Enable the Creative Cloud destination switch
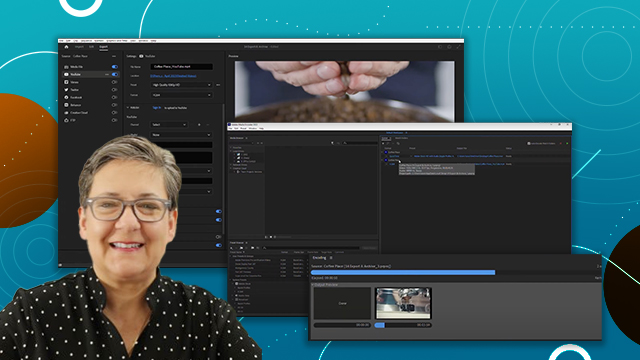 coord(115,113)
